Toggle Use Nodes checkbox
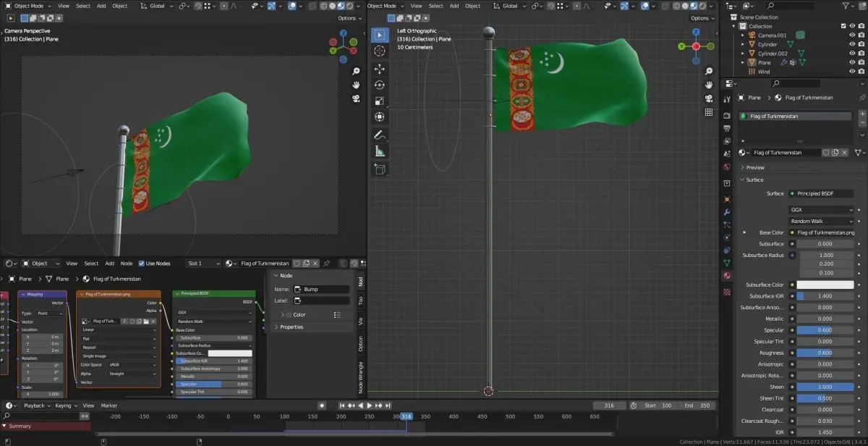Image resolution: width=868 pixels, height=446 pixels. [x=142, y=264]
